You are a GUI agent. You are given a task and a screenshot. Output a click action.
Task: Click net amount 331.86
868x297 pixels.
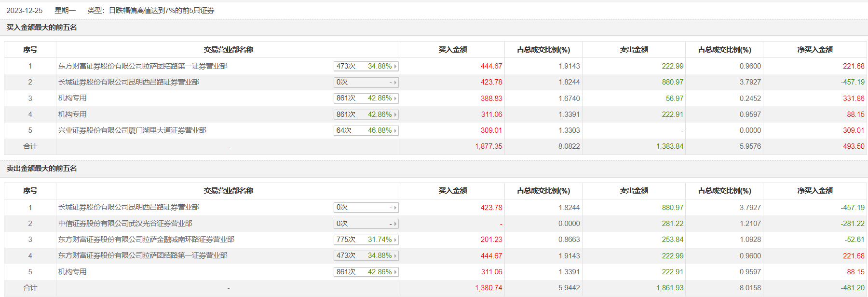tap(854, 99)
